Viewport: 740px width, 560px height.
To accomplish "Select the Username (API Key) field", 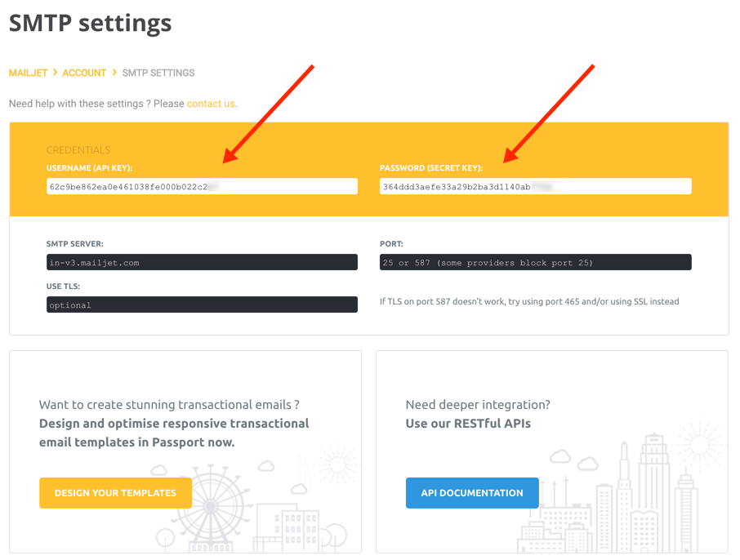I will click(202, 186).
